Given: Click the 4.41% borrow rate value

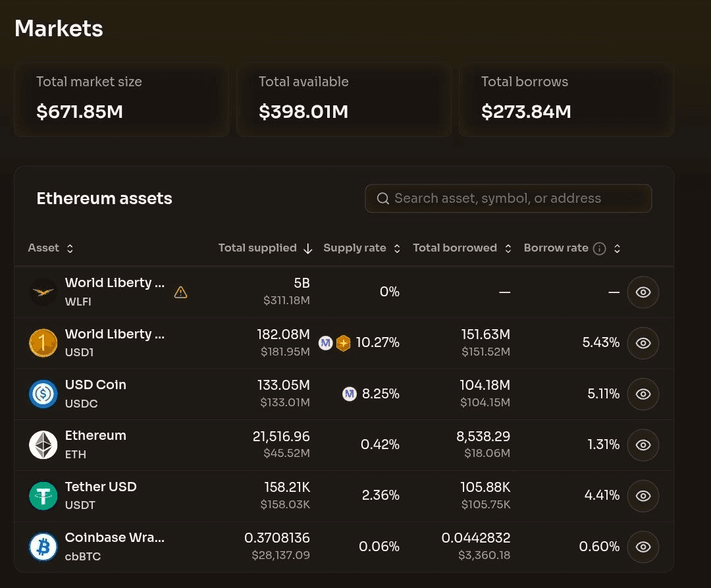Looking at the screenshot, I should tap(602, 495).
